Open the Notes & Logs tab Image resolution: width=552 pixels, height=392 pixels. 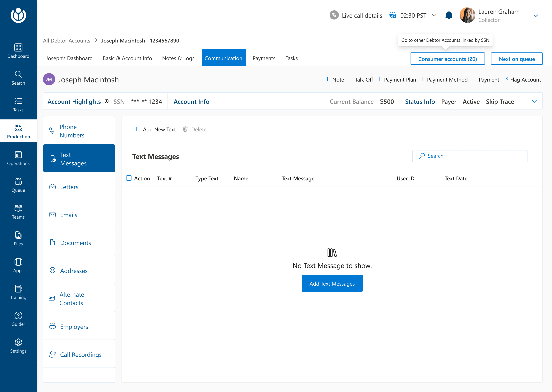(178, 58)
